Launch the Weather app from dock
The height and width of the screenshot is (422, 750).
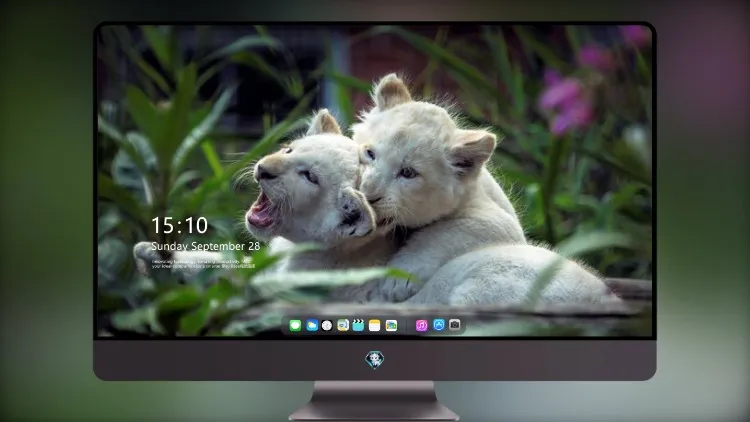(312, 326)
